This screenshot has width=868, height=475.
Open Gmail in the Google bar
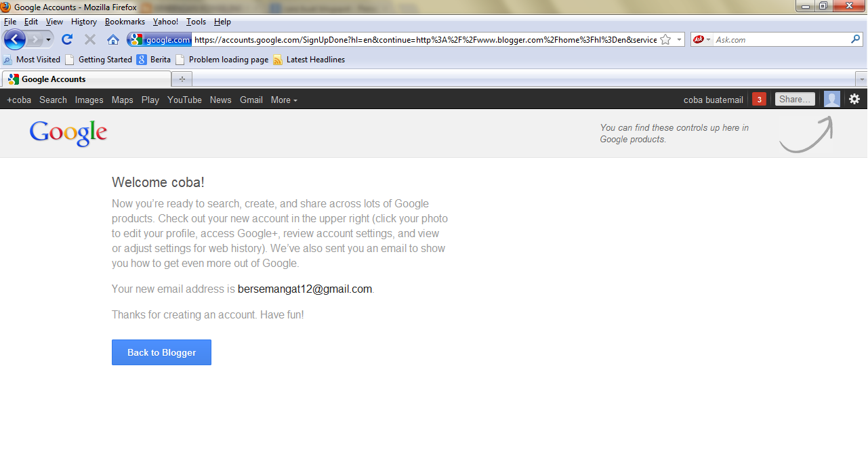251,100
